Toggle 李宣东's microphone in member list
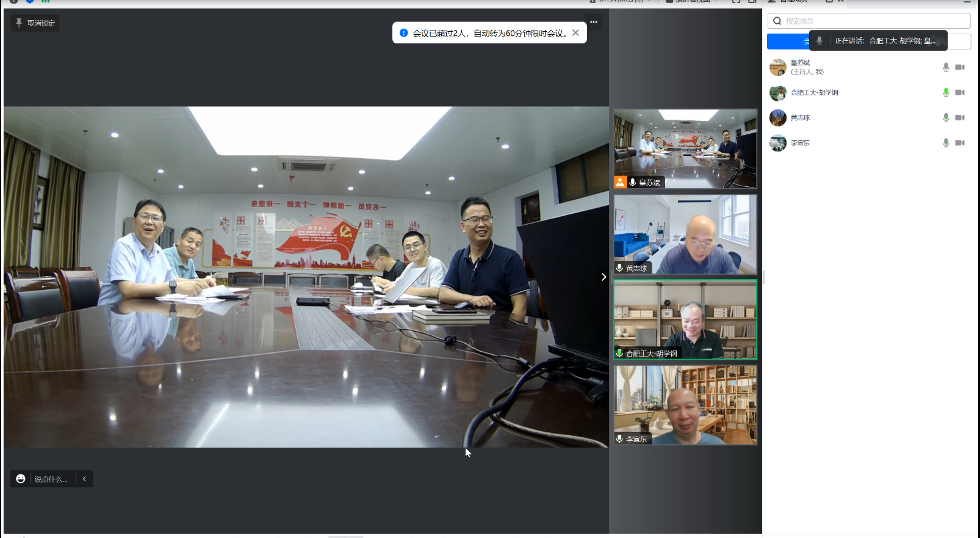Screen dimensions: 980x538 pos(946,143)
